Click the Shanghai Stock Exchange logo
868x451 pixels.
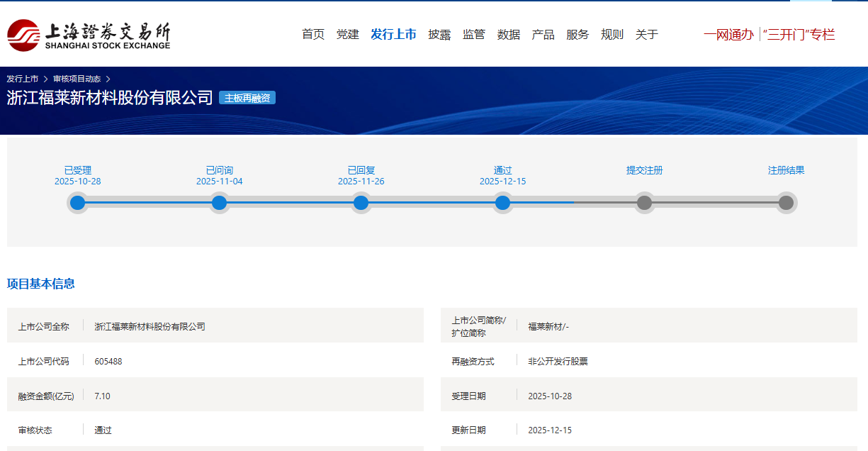(x=89, y=35)
